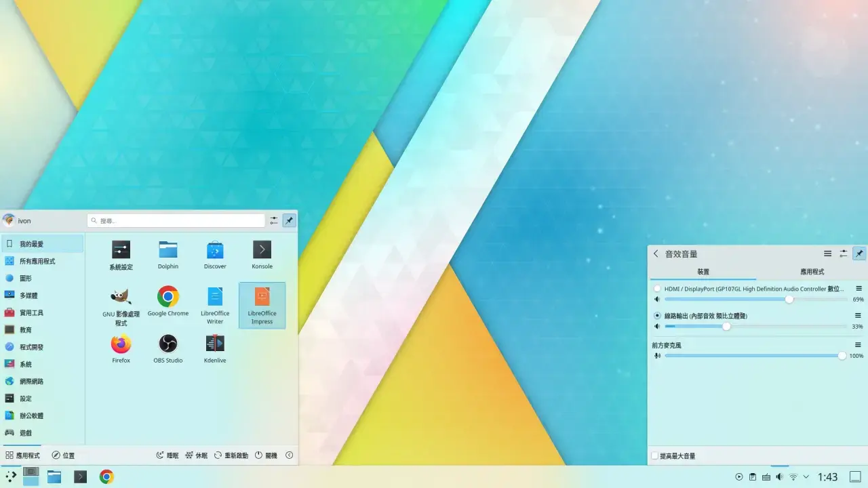
Task: Unpin the 音效音量 popup
Action: tap(859, 253)
